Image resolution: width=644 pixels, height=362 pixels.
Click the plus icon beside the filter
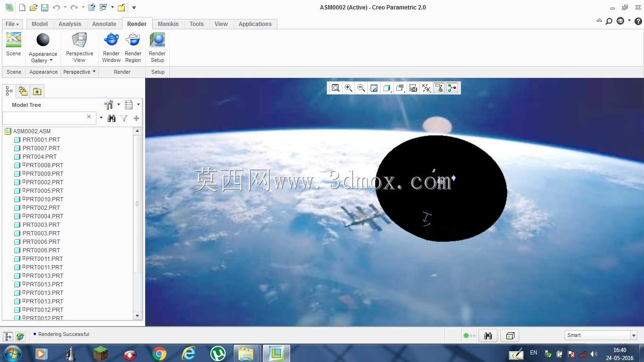tap(136, 119)
